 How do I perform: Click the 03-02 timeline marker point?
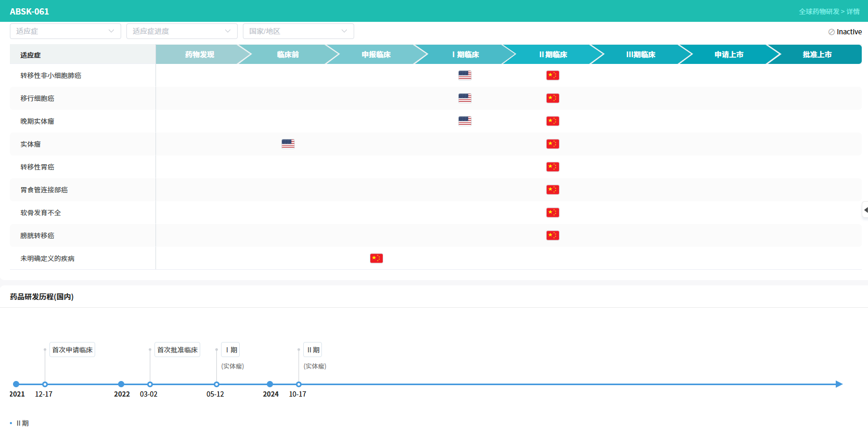[x=150, y=384]
